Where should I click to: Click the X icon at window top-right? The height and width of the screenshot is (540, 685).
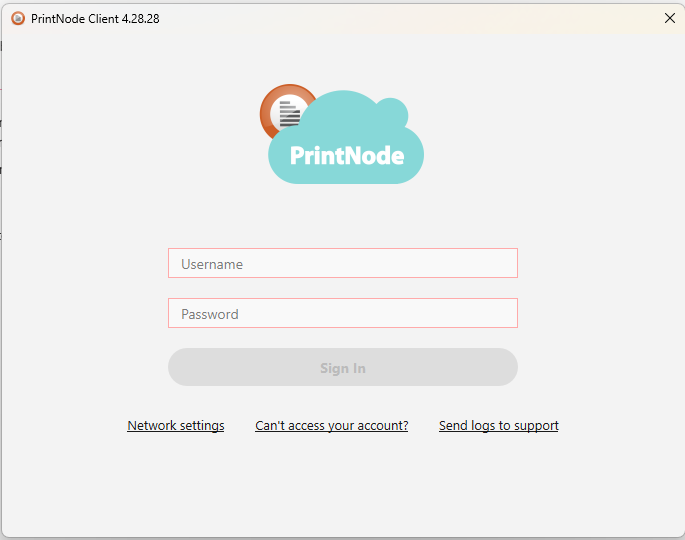(669, 18)
